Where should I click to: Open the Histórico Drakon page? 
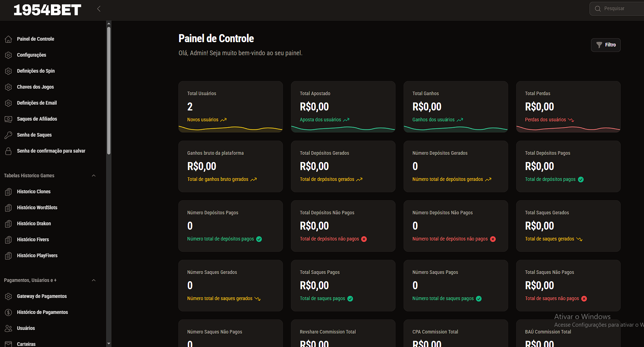pos(34,223)
